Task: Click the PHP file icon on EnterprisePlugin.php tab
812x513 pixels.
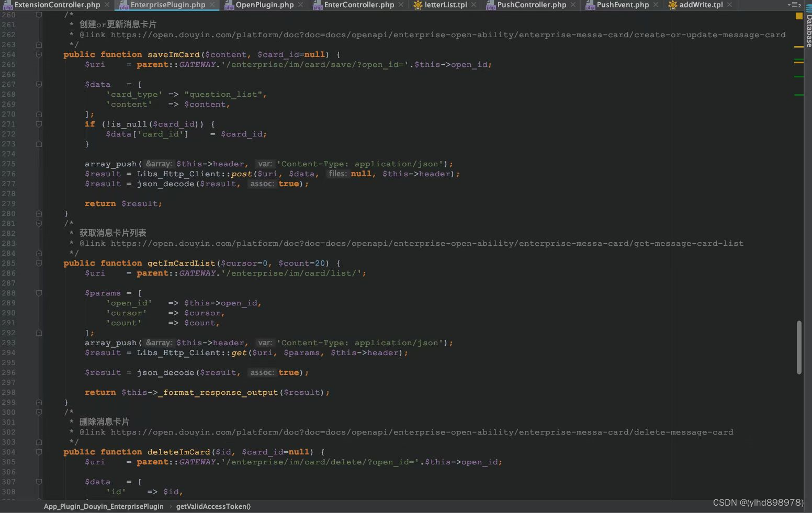Action: 124,5
